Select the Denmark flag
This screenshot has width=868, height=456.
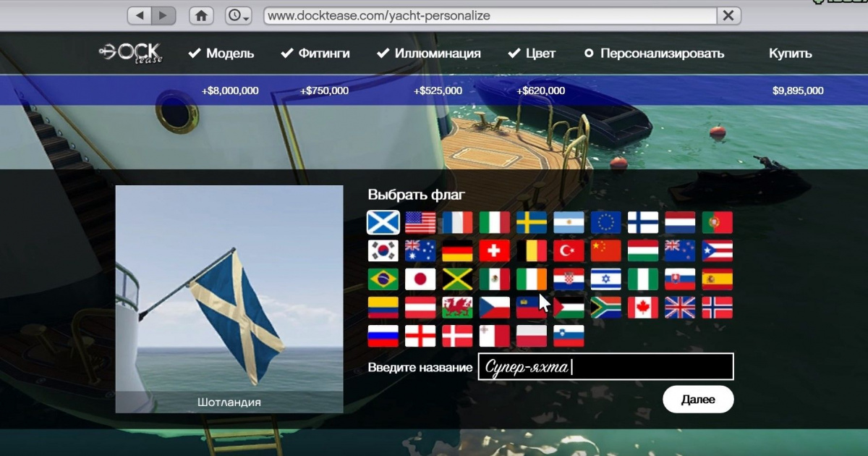click(x=458, y=336)
